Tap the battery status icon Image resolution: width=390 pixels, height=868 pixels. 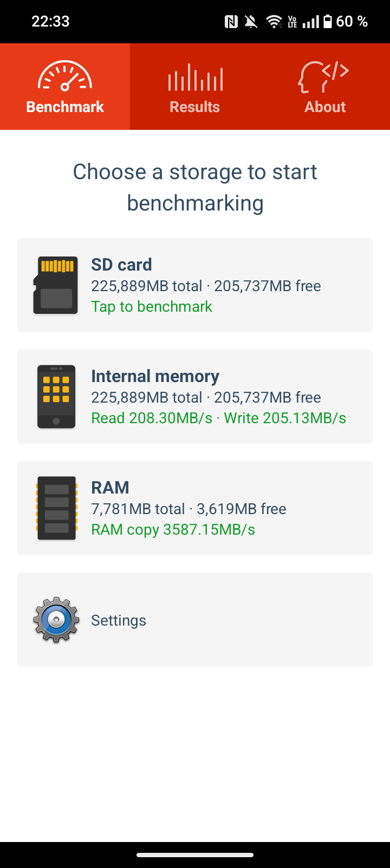[327, 22]
